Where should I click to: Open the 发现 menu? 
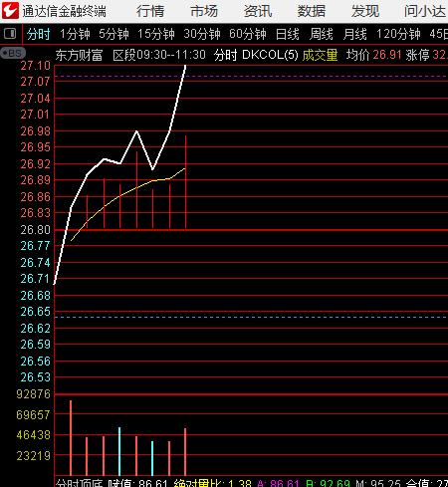[365, 11]
